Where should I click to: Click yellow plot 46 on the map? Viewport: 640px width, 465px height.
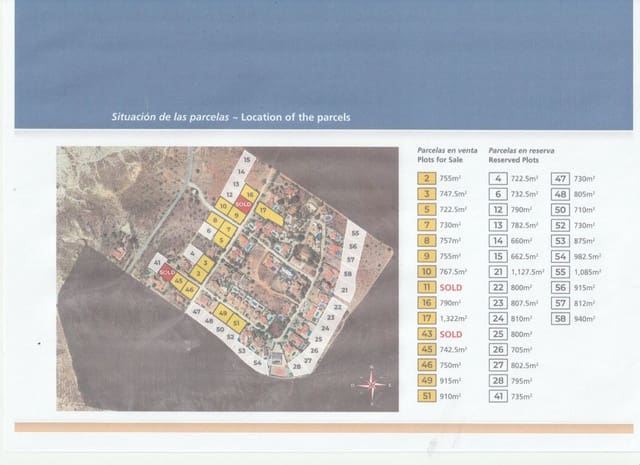click(189, 289)
